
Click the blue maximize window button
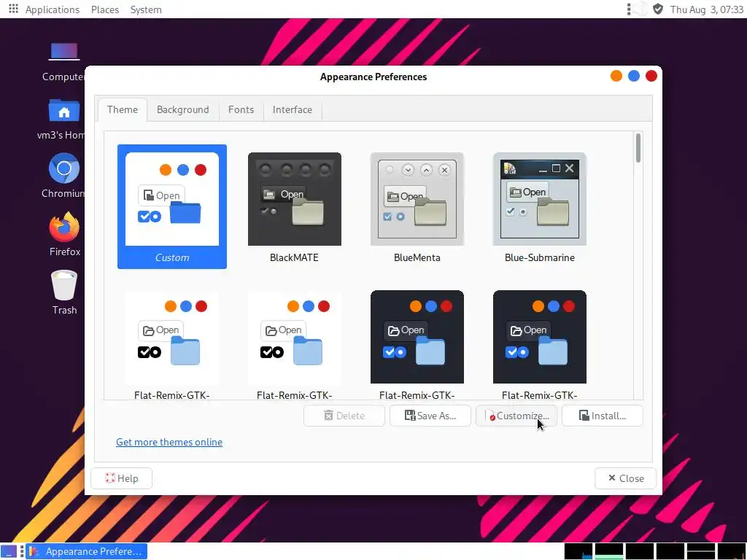click(x=634, y=76)
